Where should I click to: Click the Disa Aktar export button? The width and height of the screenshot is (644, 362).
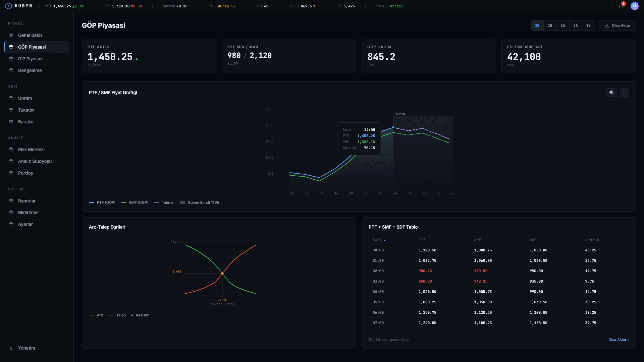pos(617,25)
